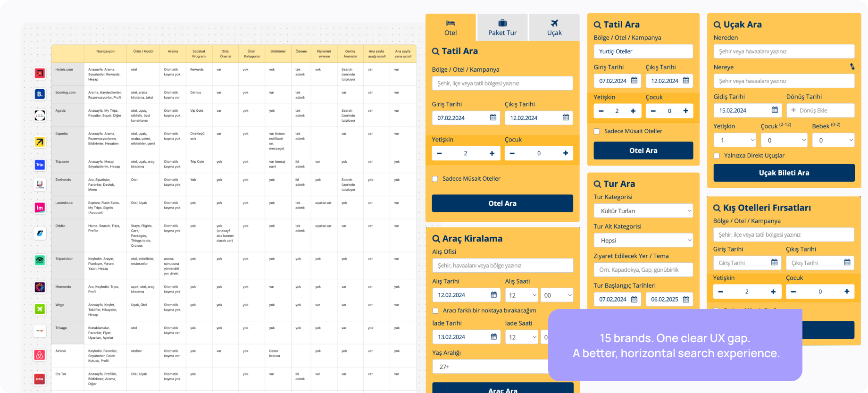
Task: Open Çıkış Tarihi calendar icon in tabbed Tatil Ara
Action: click(566, 117)
